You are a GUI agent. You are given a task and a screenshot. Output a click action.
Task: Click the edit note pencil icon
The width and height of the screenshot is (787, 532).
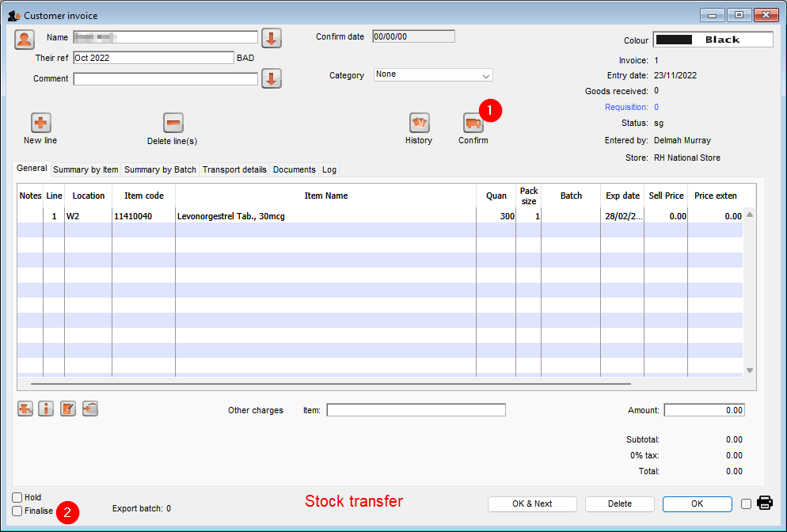(68, 408)
